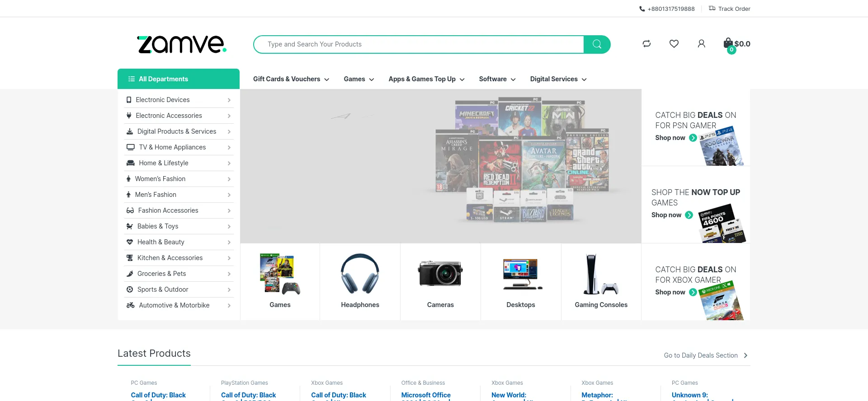Click Shop now for Xbox gamer deals
868x401 pixels.
click(670, 292)
